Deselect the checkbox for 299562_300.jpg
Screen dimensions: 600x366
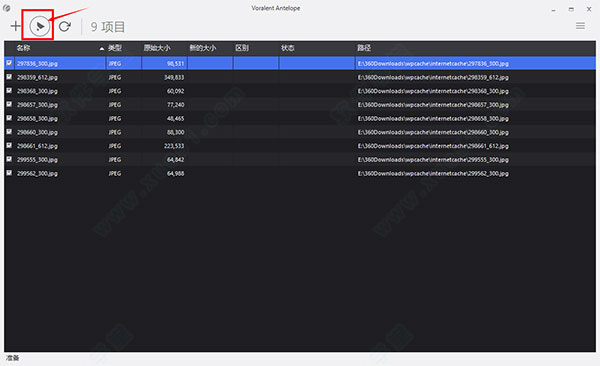(x=9, y=173)
